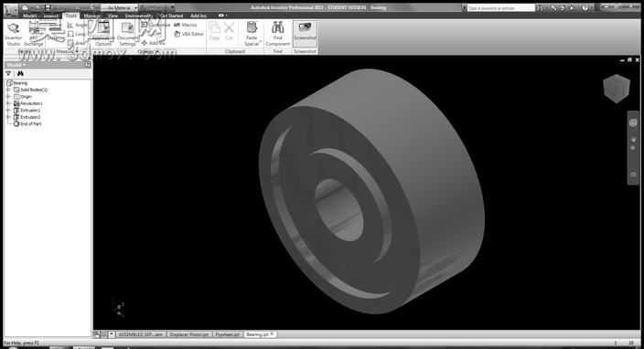The width and height of the screenshot is (644, 349).
Task: Switch to the Flywheel.ipt document tab
Action: [228, 334]
